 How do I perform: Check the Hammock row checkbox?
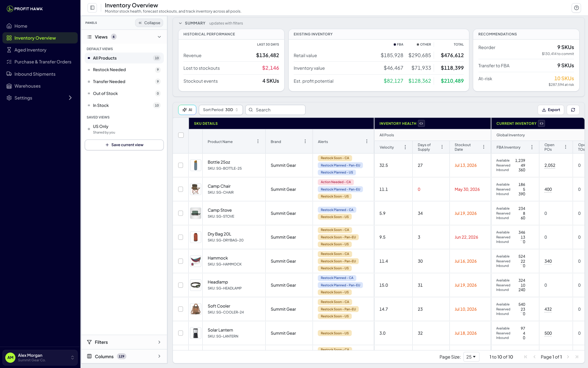click(x=181, y=261)
